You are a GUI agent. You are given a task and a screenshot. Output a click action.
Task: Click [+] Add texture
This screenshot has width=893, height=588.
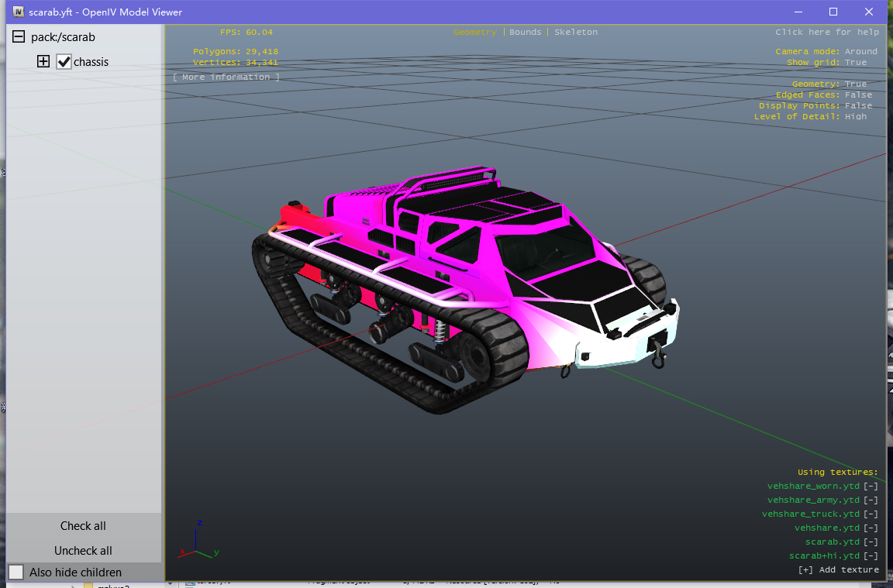tap(838, 569)
